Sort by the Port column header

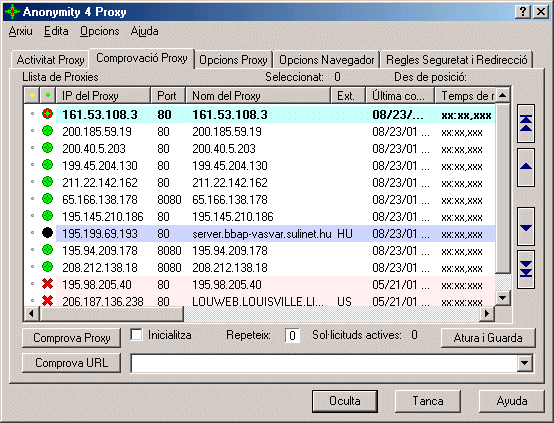tap(168, 95)
